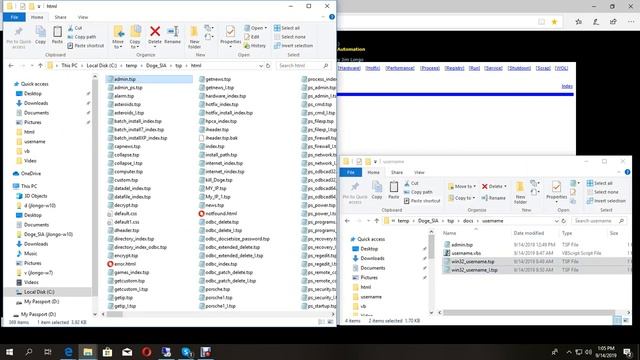The height and width of the screenshot is (360, 640).
Task: Switch username window to details view
Action: [617, 320]
